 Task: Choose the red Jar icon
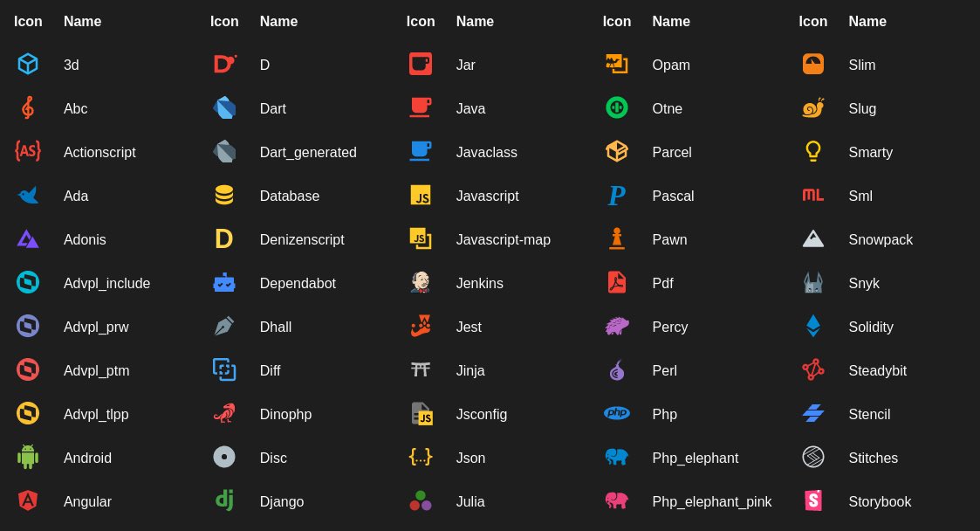click(x=421, y=64)
